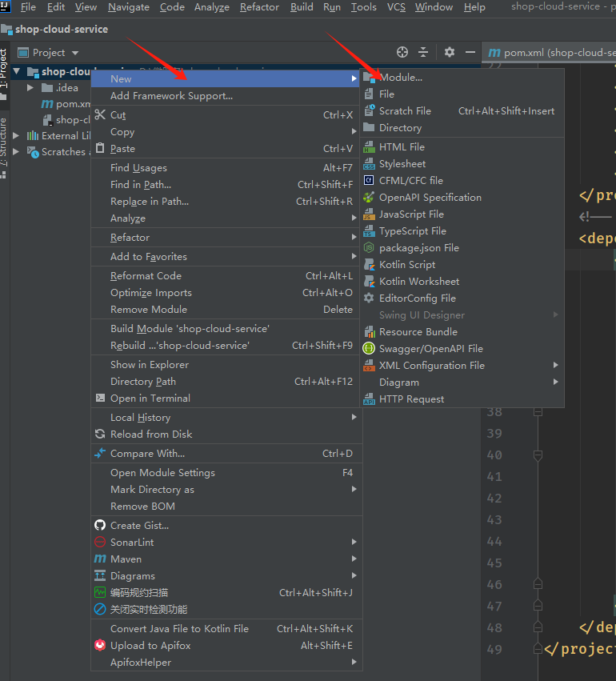The width and height of the screenshot is (616, 681).
Task: Click the Compare With icon
Action: (x=100, y=453)
